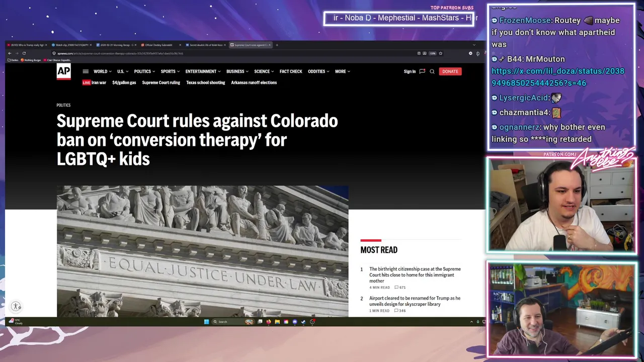Open the Arkansas runoff elections link
The height and width of the screenshot is (362, 644).
(x=254, y=82)
